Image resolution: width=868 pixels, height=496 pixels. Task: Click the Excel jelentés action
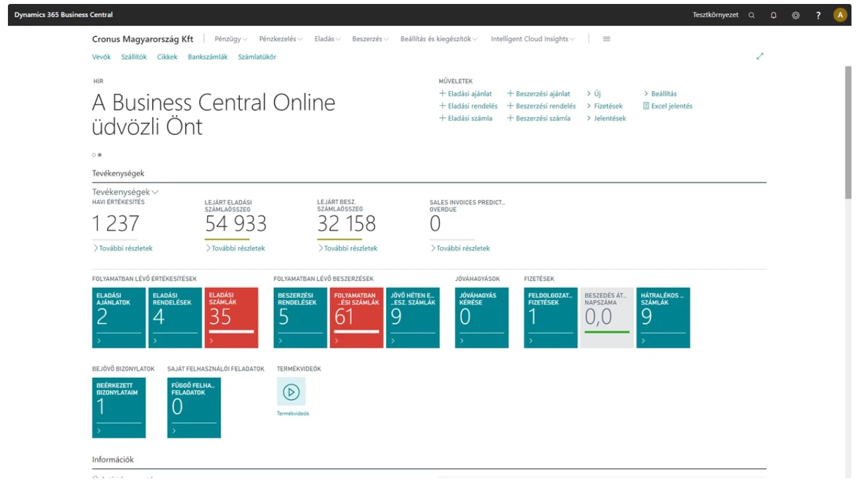[668, 106]
